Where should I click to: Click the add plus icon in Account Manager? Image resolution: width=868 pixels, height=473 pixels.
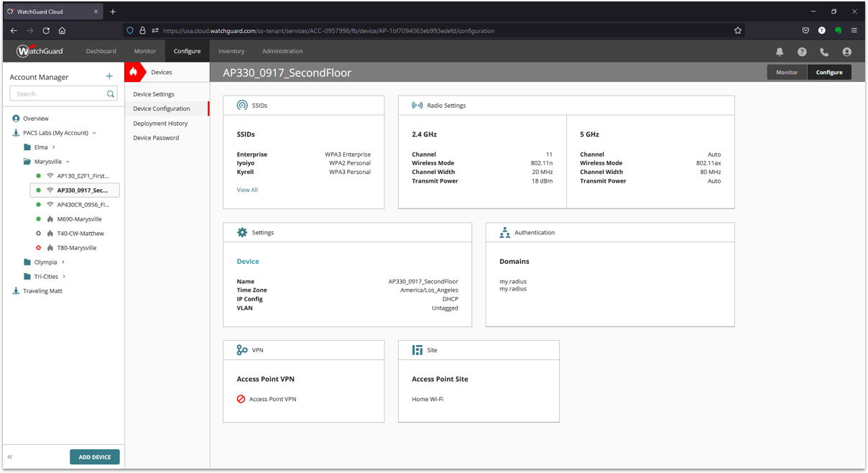click(x=109, y=76)
